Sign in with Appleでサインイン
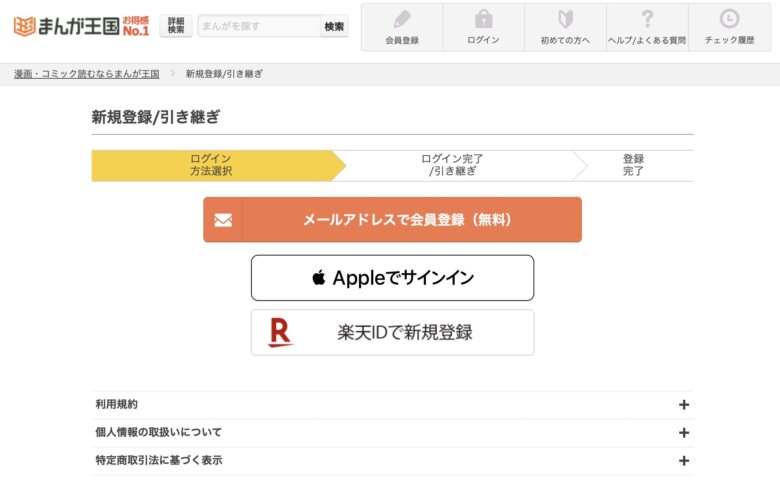This screenshot has width=780, height=480. tap(392, 278)
